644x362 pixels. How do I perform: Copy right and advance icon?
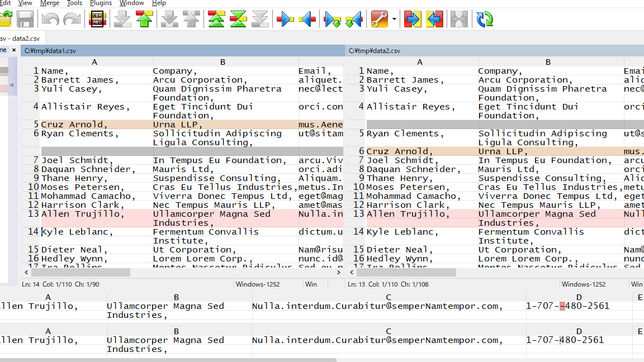click(332, 20)
